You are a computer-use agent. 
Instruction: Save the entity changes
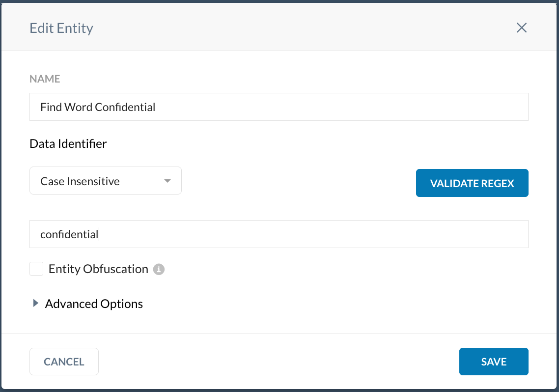tap(494, 362)
